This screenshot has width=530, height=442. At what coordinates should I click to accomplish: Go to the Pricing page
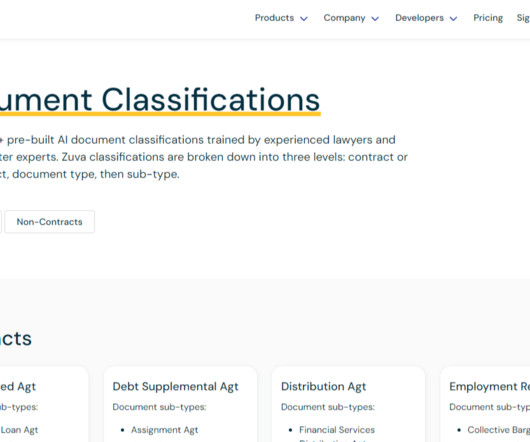488,18
